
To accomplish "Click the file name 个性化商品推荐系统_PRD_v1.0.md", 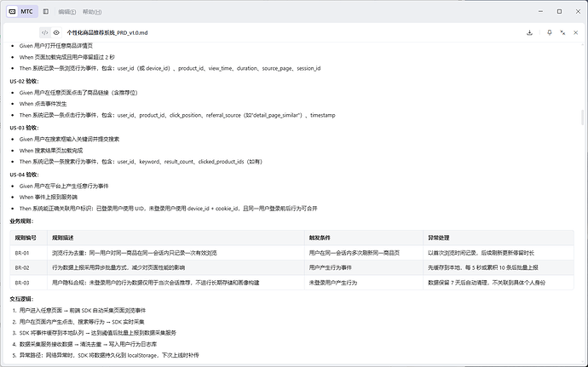I will pyautogui.click(x=107, y=32).
